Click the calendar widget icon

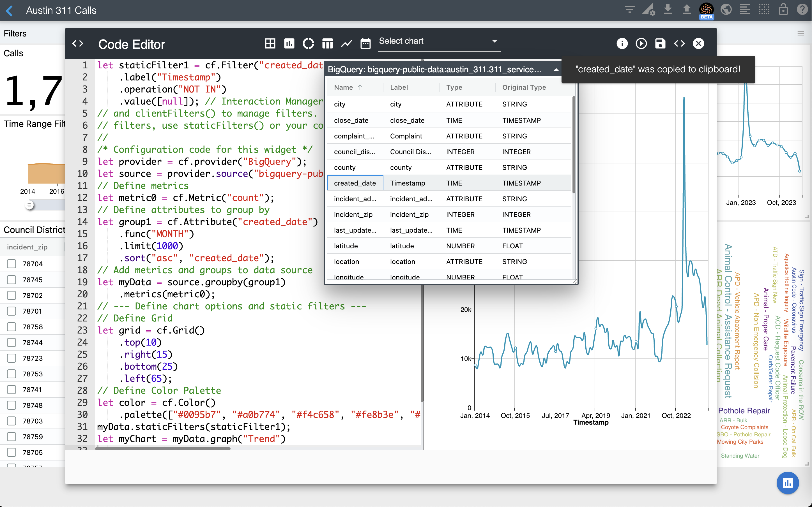(x=365, y=44)
